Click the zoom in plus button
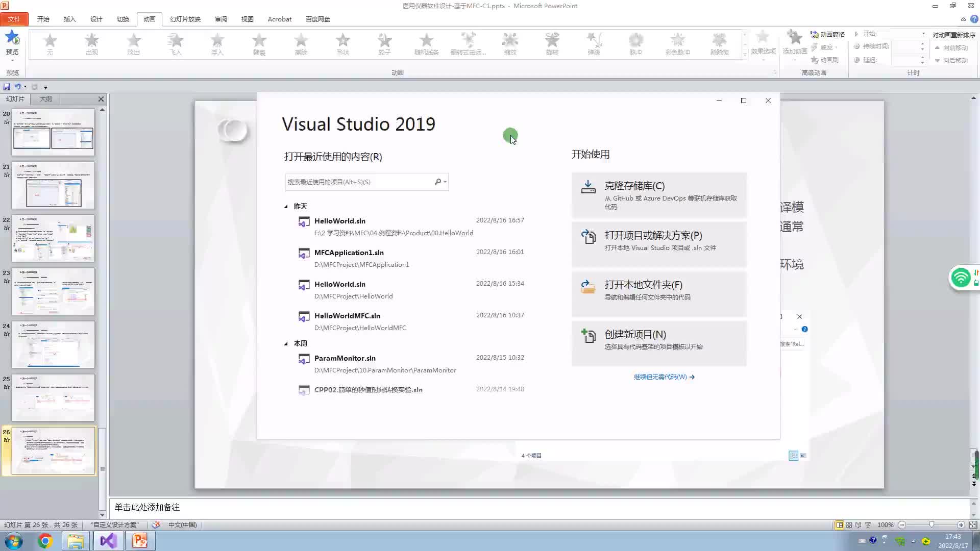Image resolution: width=980 pixels, height=551 pixels. [x=961, y=524]
